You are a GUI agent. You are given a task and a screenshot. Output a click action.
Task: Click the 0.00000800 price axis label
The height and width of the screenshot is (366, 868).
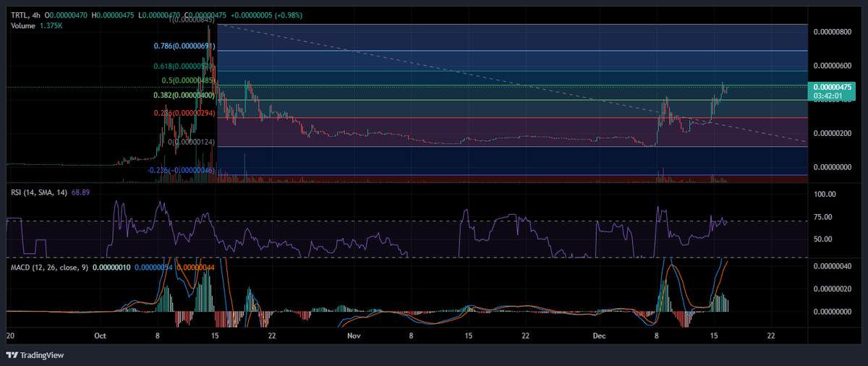tap(832, 32)
